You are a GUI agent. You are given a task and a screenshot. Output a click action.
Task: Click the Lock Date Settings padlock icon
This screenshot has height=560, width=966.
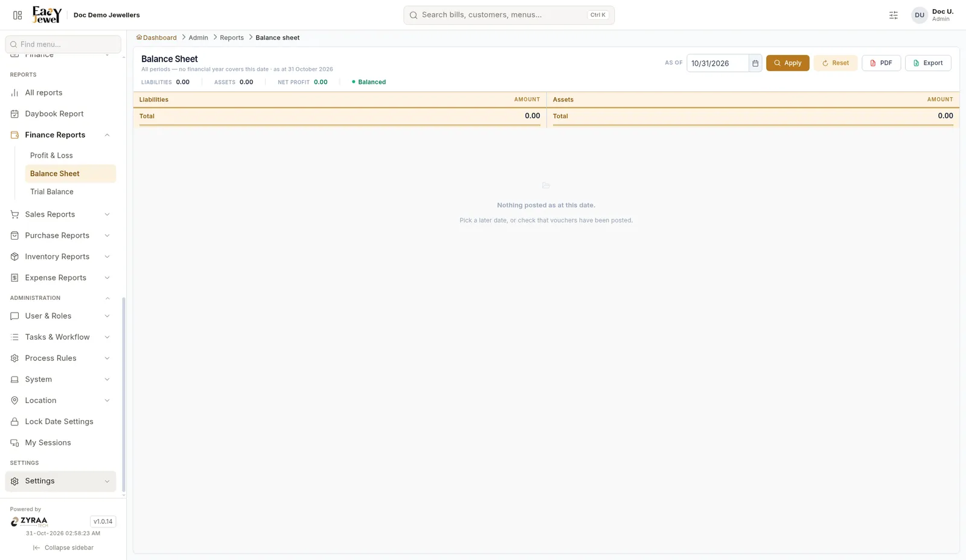click(x=14, y=422)
